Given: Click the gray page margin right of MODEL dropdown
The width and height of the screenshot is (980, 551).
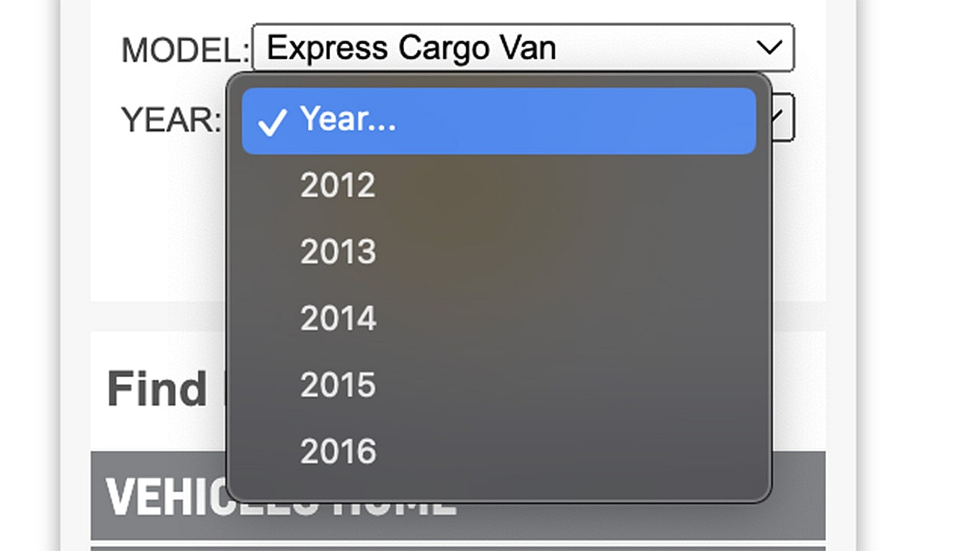Looking at the screenshot, I should 841,51.
